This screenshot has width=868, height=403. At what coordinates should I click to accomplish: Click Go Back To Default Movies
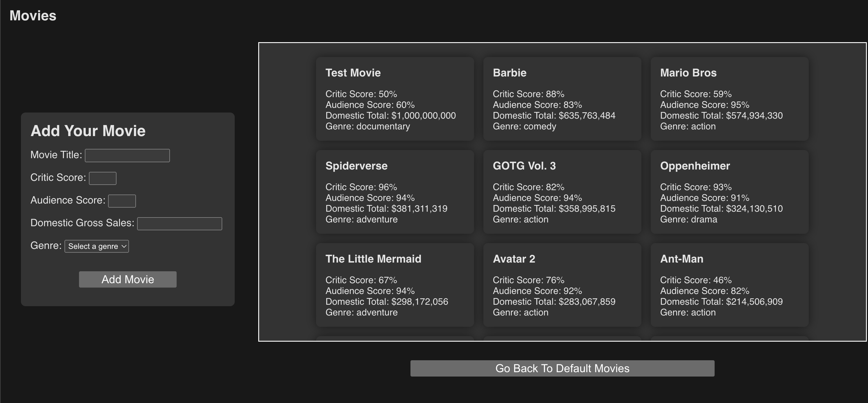(x=562, y=368)
